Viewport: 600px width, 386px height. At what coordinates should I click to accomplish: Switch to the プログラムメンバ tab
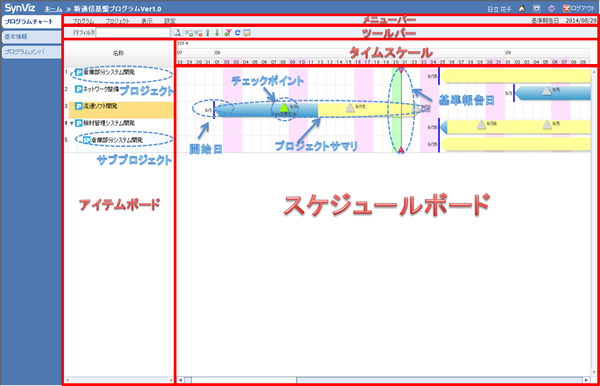click(31, 52)
